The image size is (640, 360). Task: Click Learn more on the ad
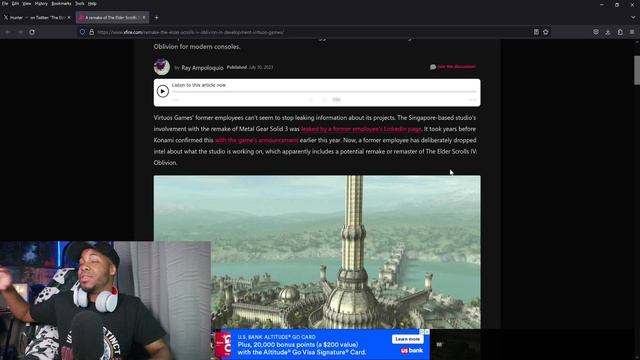pos(407,339)
